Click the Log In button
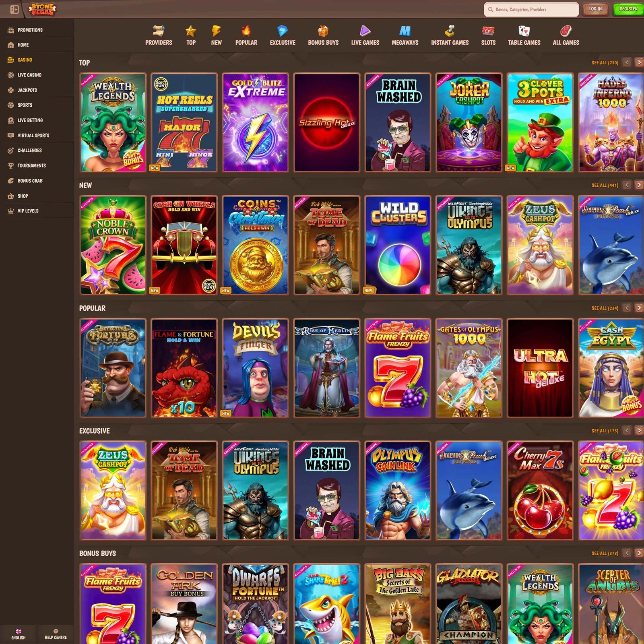Screen dimensions: 644x644 (x=595, y=9)
